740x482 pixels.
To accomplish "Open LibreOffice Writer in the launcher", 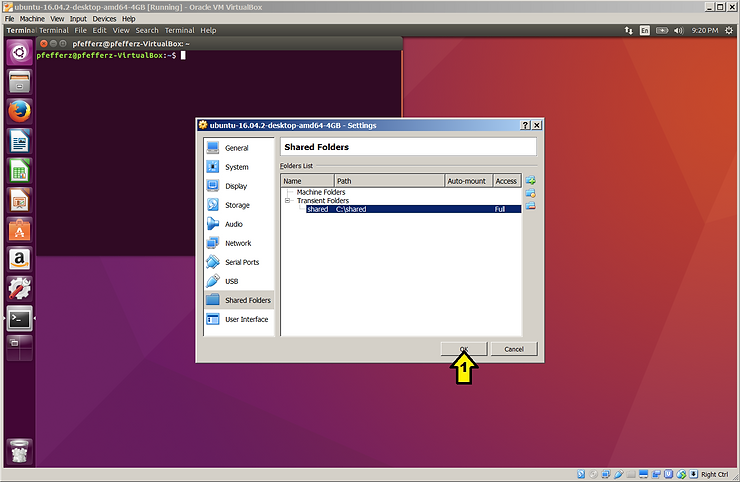I will point(19,141).
